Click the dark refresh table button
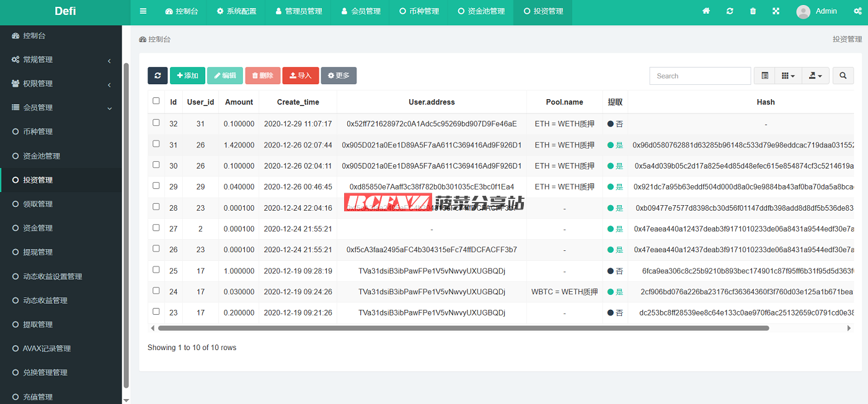The height and width of the screenshot is (404, 868). (x=157, y=76)
